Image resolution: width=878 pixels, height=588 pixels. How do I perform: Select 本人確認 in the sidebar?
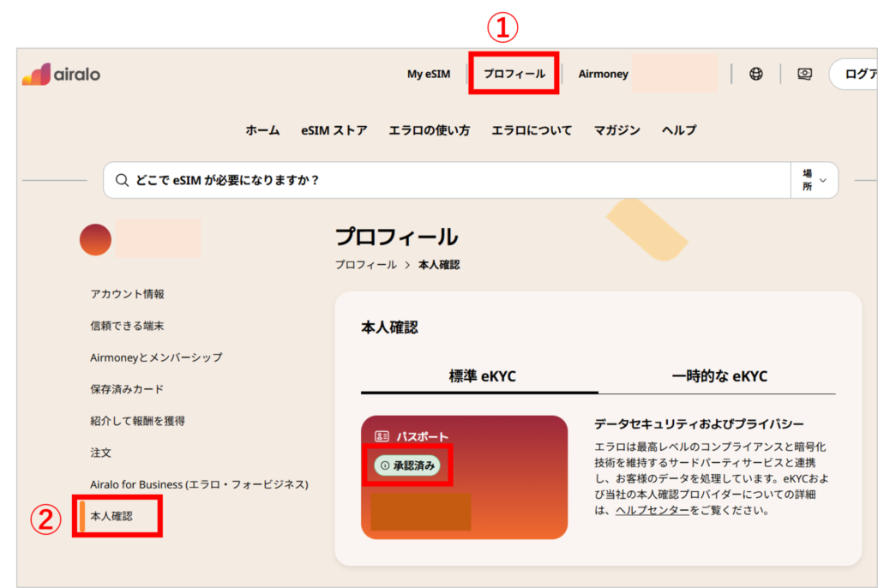click(x=111, y=516)
